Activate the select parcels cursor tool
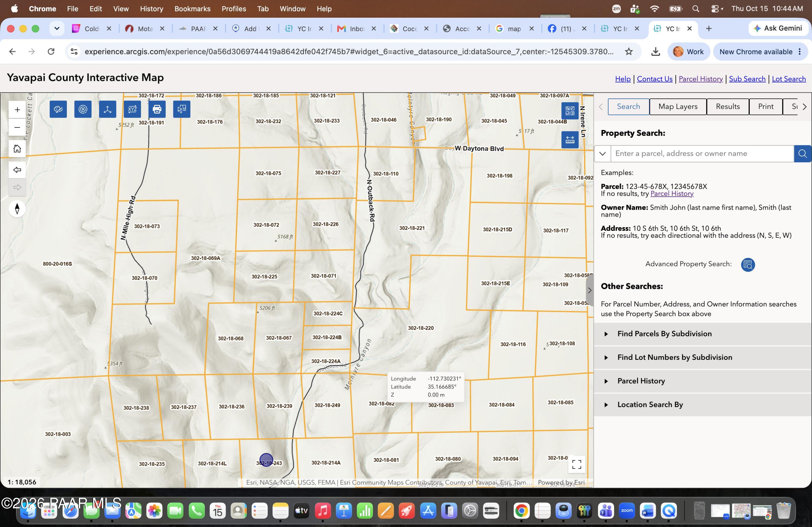 pos(182,109)
